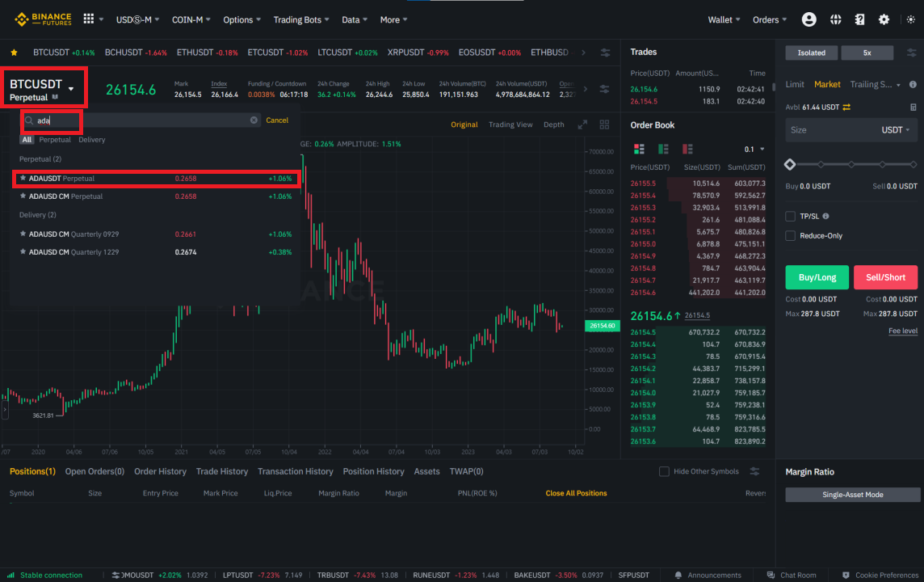
Task: Open the Wallet dropdown
Action: 724,19
